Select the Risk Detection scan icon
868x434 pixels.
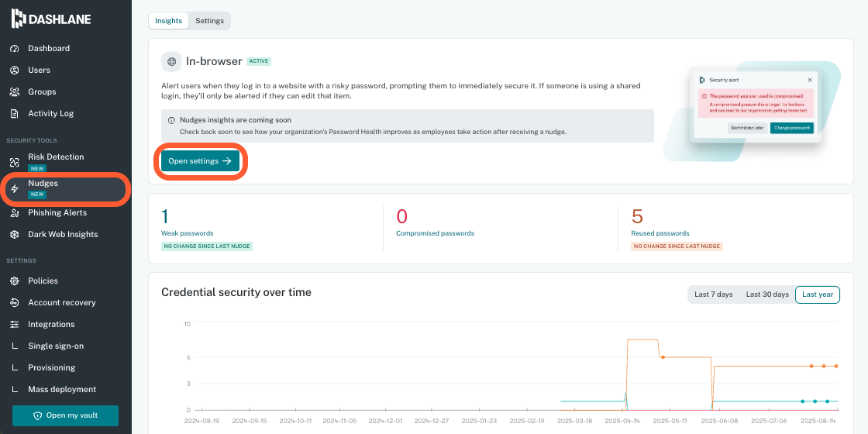[15, 162]
